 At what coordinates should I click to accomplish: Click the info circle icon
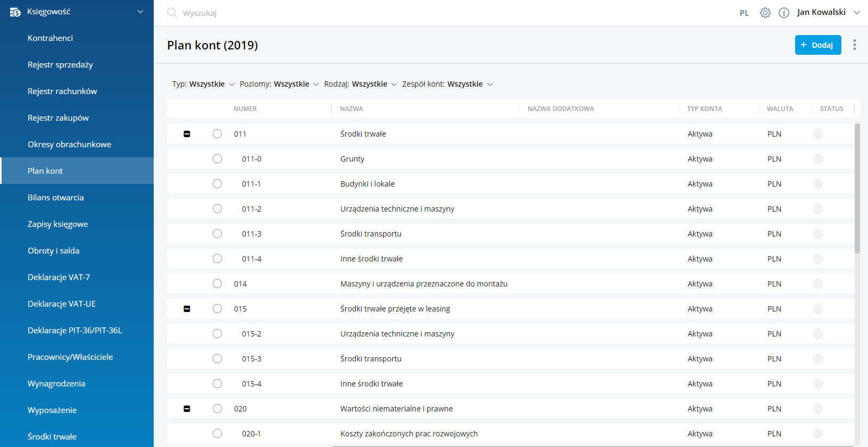click(x=783, y=13)
